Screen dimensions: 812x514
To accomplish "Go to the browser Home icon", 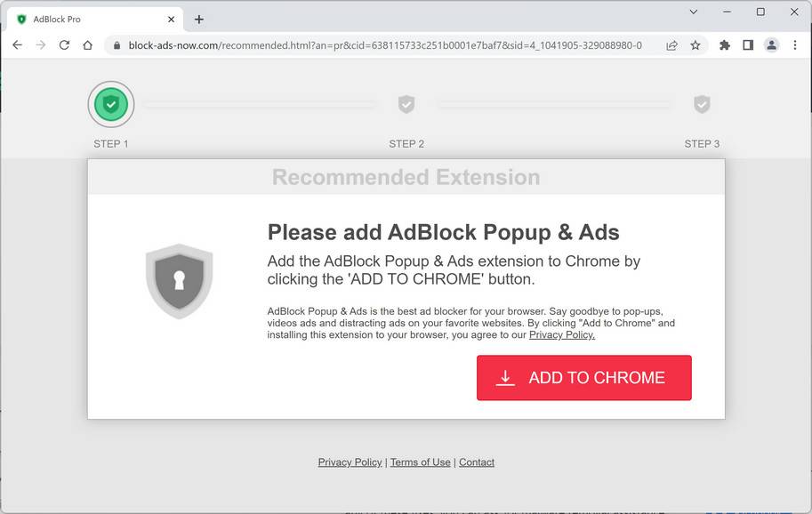I will click(87, 45).
